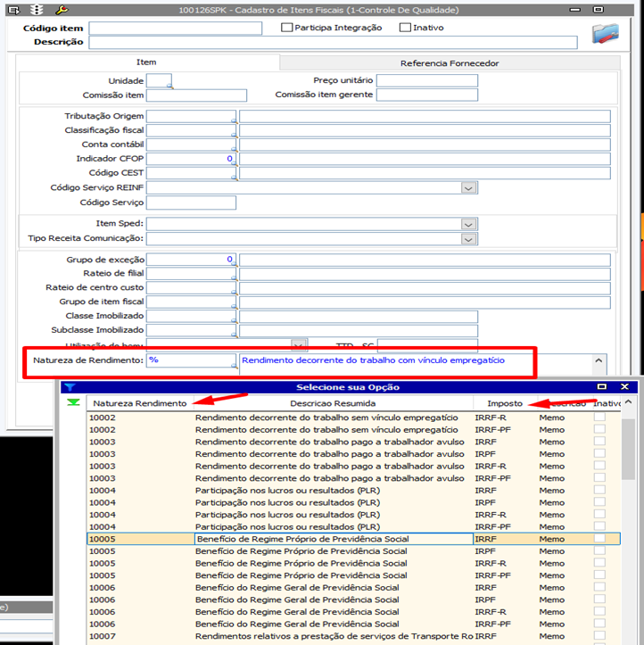Click the options list vertical scrollbar thumb

pos(628,450)
